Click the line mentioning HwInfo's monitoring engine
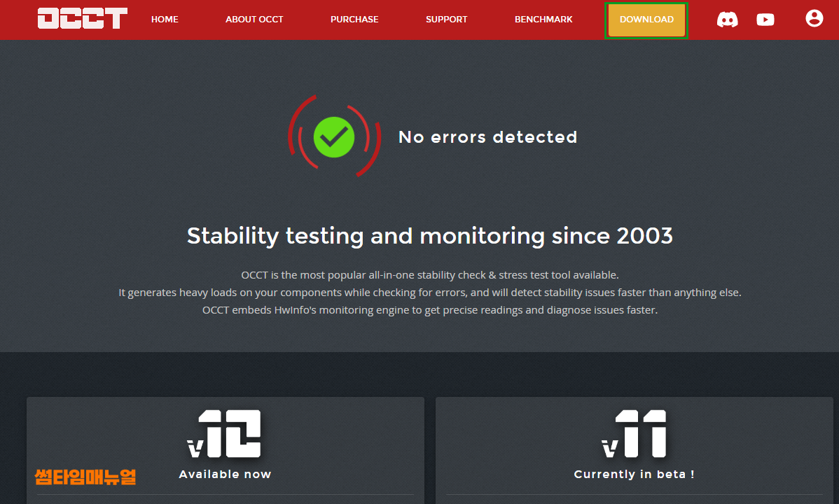839x504 pixels. point(430,310)
